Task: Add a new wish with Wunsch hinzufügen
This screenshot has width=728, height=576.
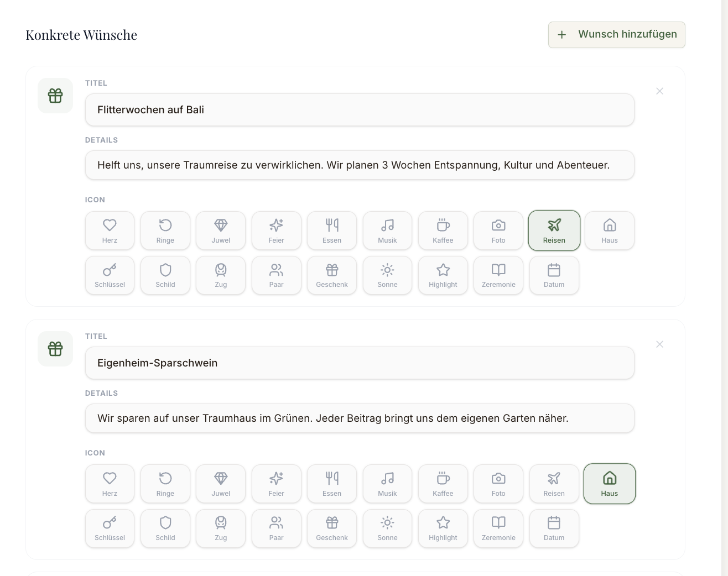Action: [x=617, y=35]
